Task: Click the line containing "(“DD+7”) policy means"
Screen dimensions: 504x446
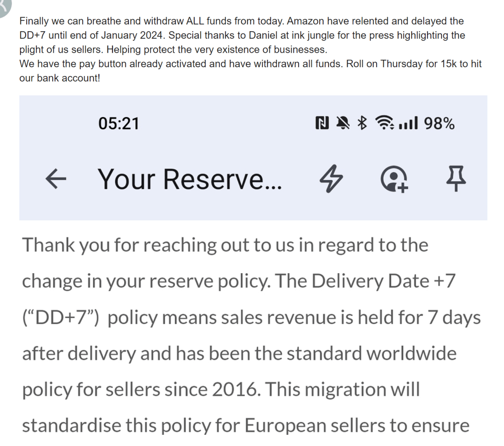Action: tap(251, 318)
